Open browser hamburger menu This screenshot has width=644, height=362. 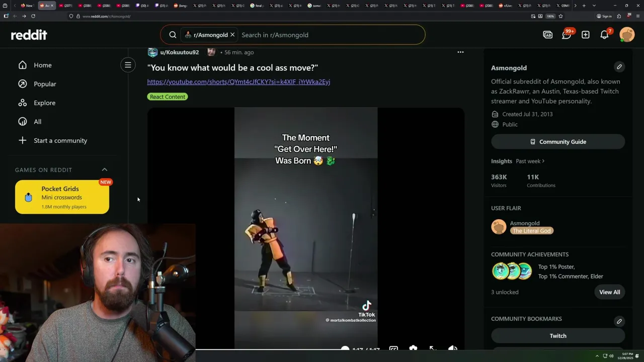[637, 16]
